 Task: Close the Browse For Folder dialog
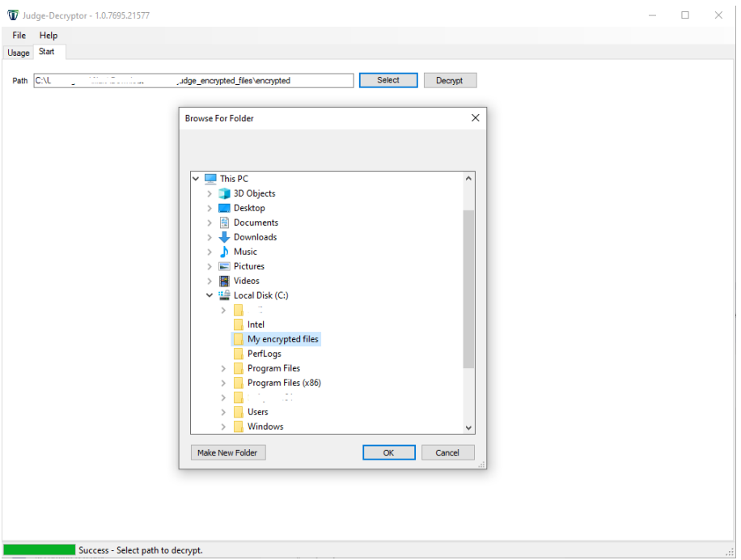(475, 118)
